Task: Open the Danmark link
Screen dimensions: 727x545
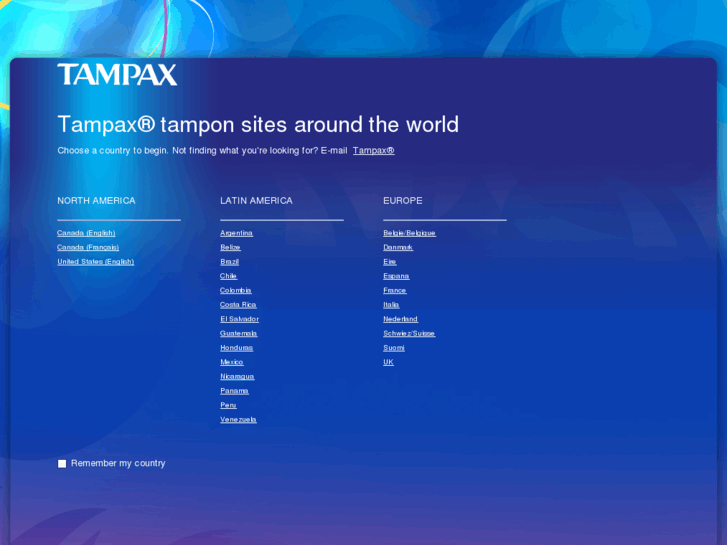Action: [x=398, y=247]
